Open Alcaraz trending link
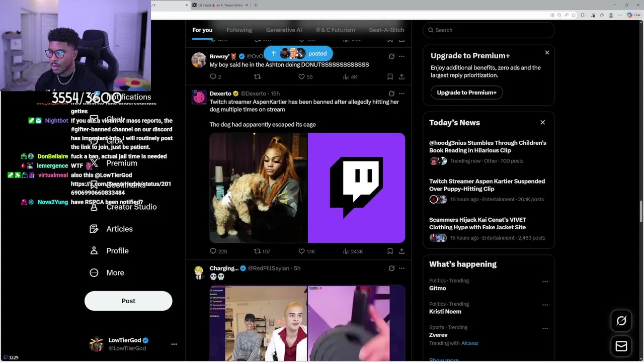 pyautogui.click(x=470, y=343)
